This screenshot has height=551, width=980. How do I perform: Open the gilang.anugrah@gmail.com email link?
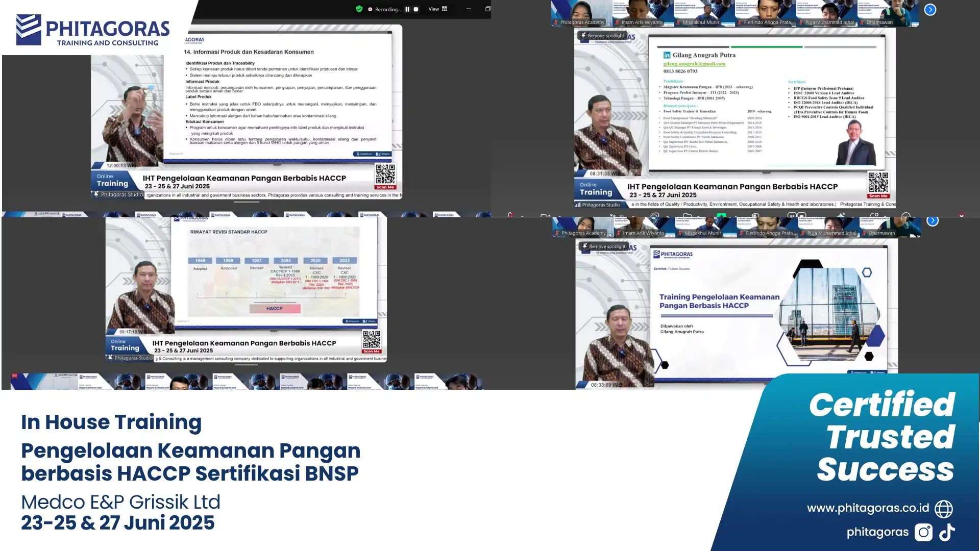coord(694,64)
